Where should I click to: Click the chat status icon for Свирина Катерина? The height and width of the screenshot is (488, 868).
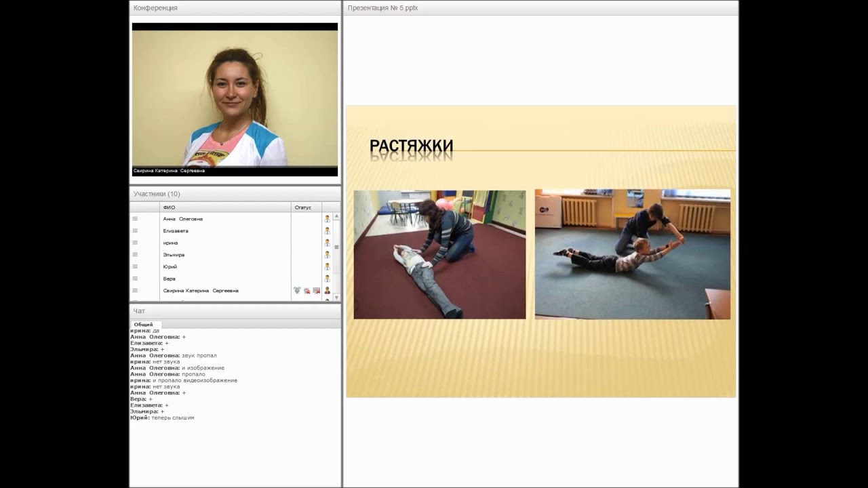(307, 290)
